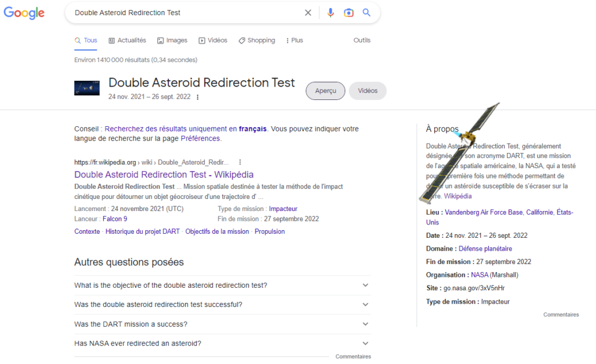This screenshot has height=364, width=596.
Task: Open the Outils options
Action: point(362,40)
